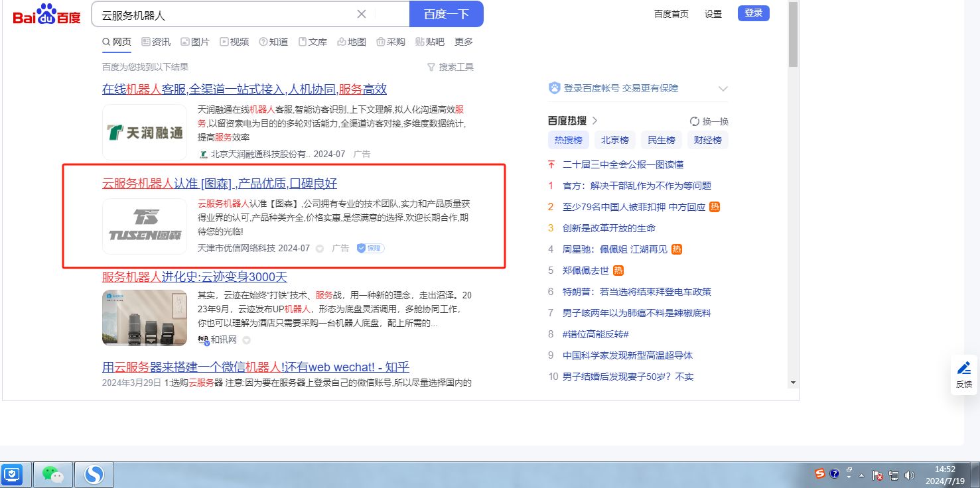Viewport: 980px width, 488px height.
Task: Open the Action Center flag icon
Action: coord(877,475)
